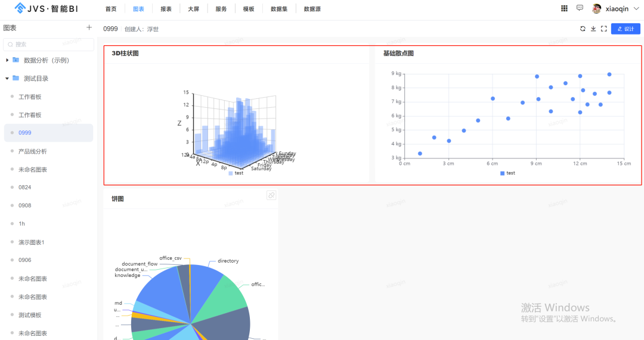The width and height of the screenshot is (644, 340).
Task: Click the download icon in toolbar
Action: 593,29
